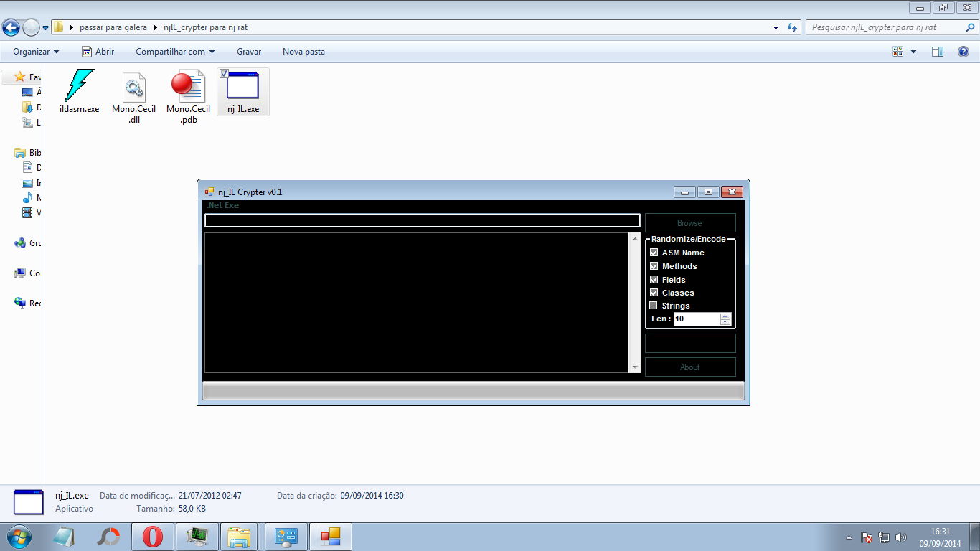
Task: Click the Len numeric value field
Action: (697, 319)
